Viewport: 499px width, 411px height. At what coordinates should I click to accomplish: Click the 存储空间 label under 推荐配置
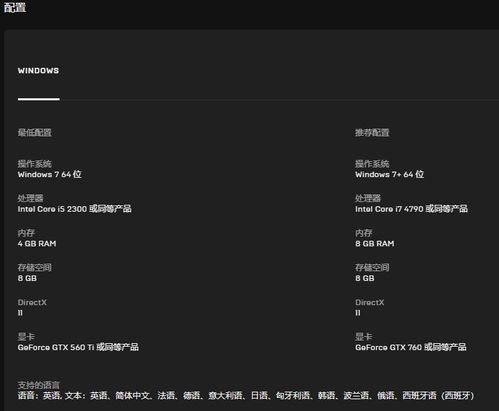pos(372,268)
